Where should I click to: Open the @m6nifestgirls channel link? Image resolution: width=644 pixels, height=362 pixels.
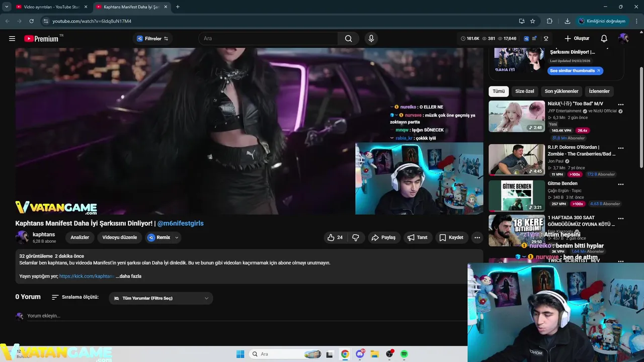(x=180, y=223)
